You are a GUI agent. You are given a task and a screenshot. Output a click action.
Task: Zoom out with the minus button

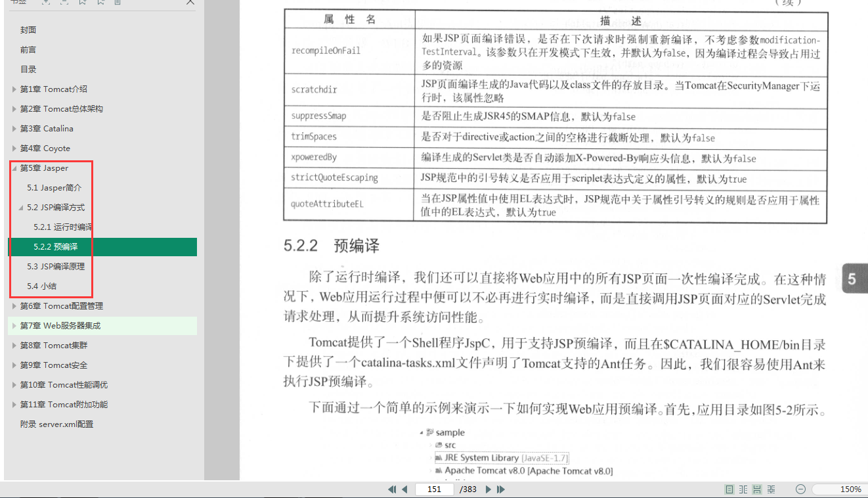point(800,489)
